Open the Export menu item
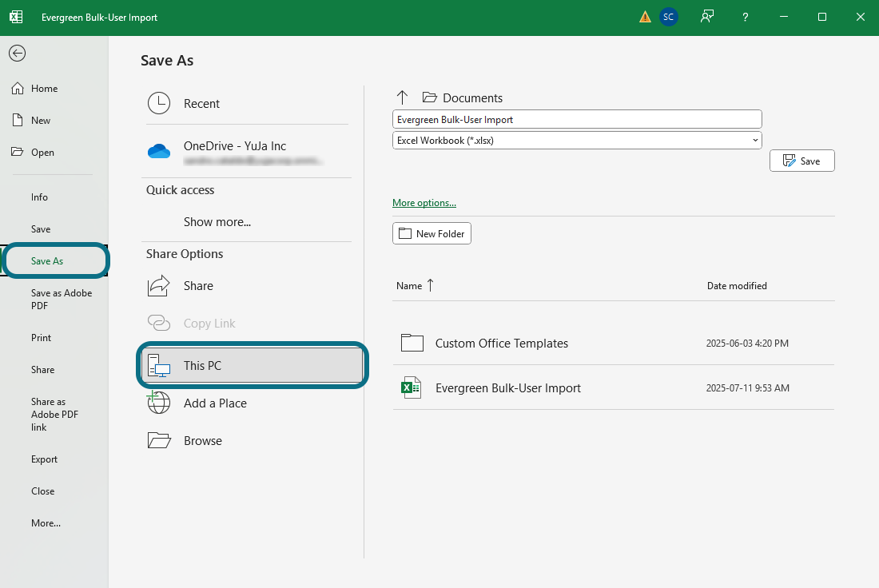 44,459
